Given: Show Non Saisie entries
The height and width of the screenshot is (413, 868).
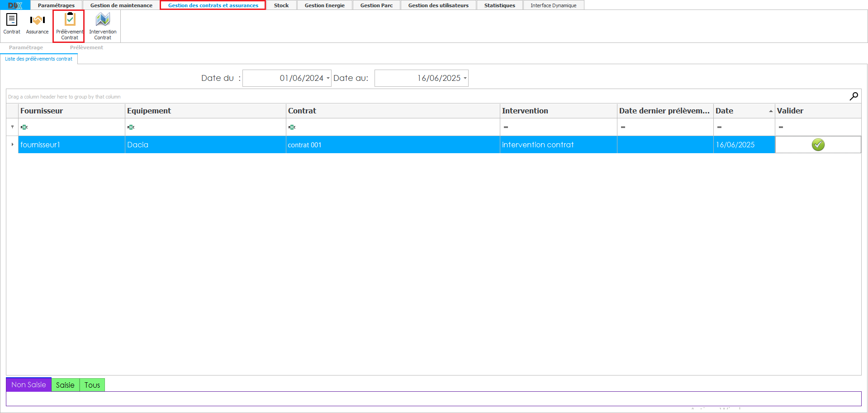Looking at the screenshot, I should click(x=28, y=385).
